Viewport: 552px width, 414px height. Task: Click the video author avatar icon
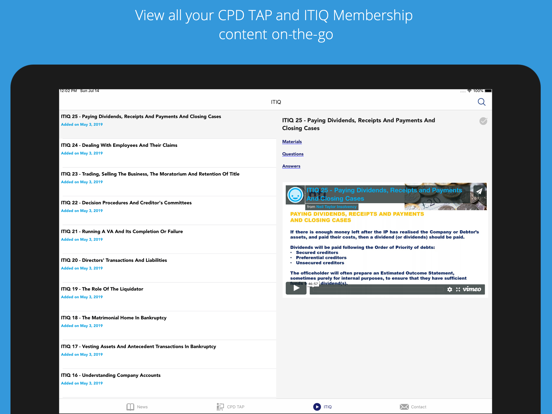pyautogui.click(x=295, y=195)
